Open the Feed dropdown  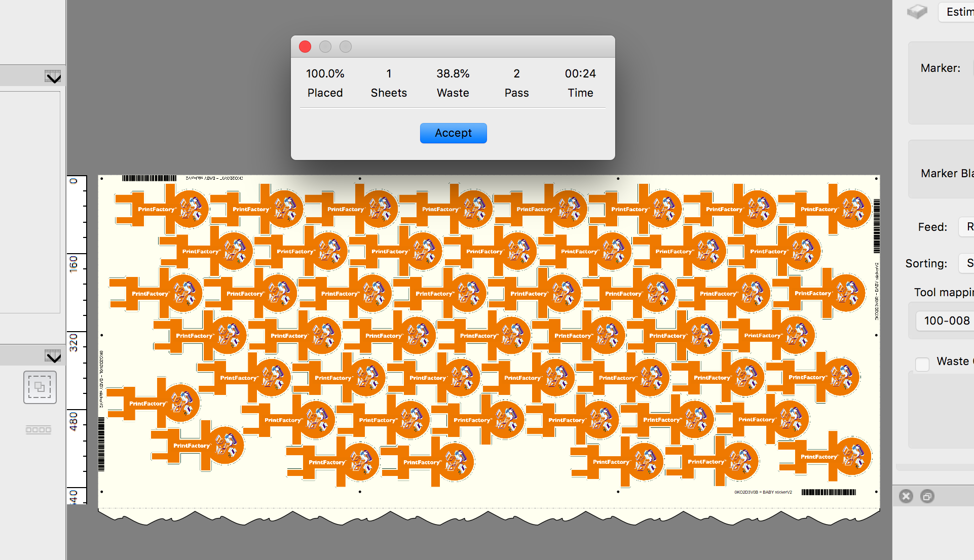click(x=966, y=227)
